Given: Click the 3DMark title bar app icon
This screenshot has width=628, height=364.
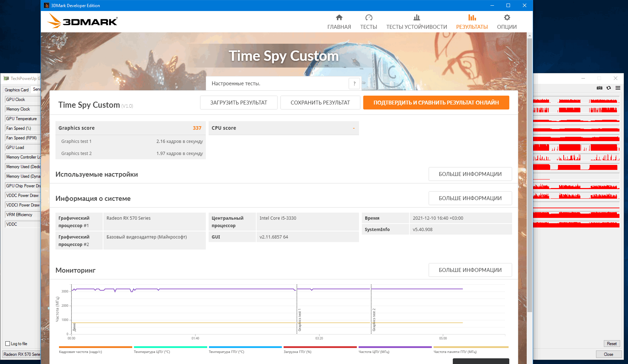Looking at the screenshot, I should click(x=47, y=5).
